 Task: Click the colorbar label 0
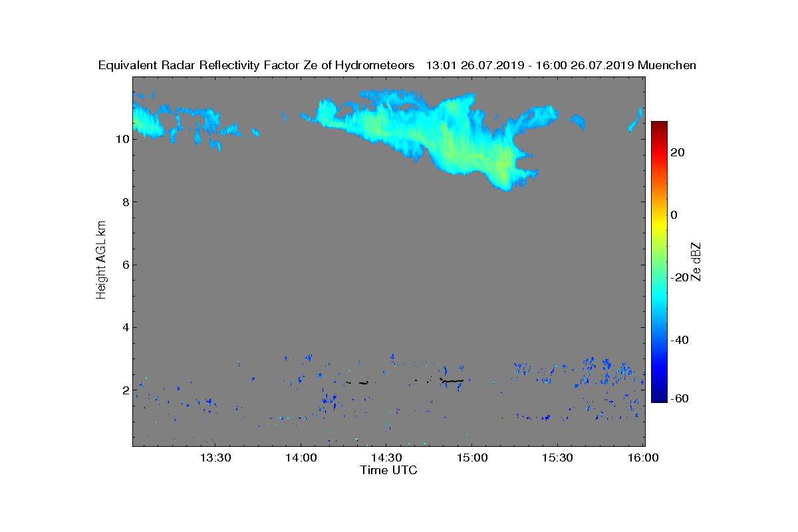point(674,215)
